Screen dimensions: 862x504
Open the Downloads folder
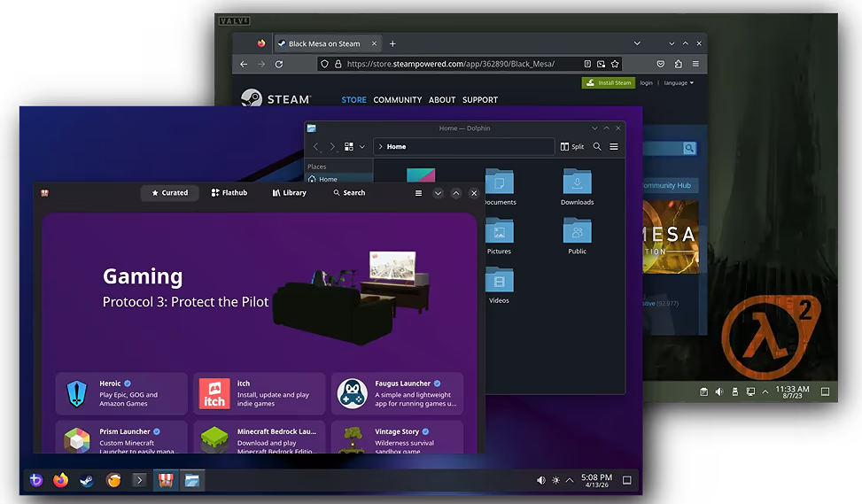pos(578,187)
